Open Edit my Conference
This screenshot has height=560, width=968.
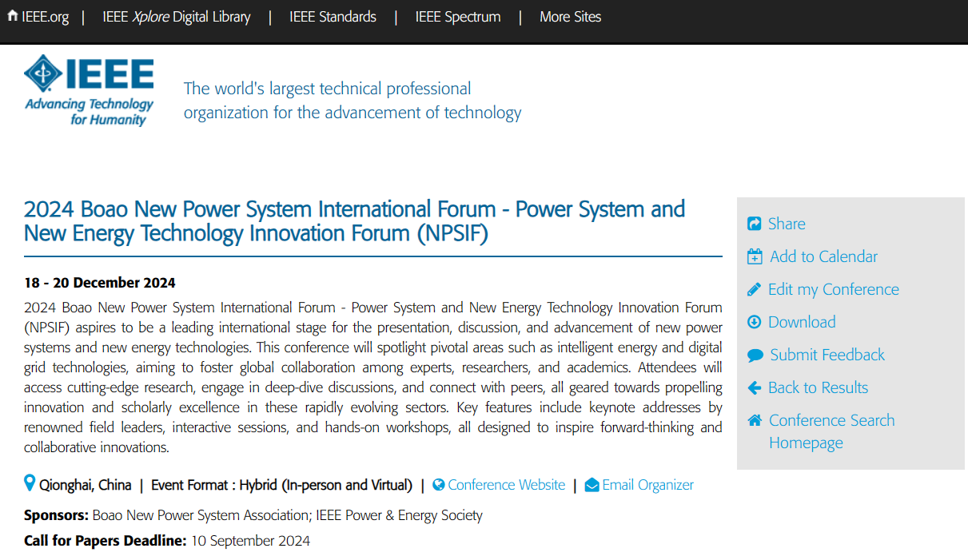click(x=834, y=289)
